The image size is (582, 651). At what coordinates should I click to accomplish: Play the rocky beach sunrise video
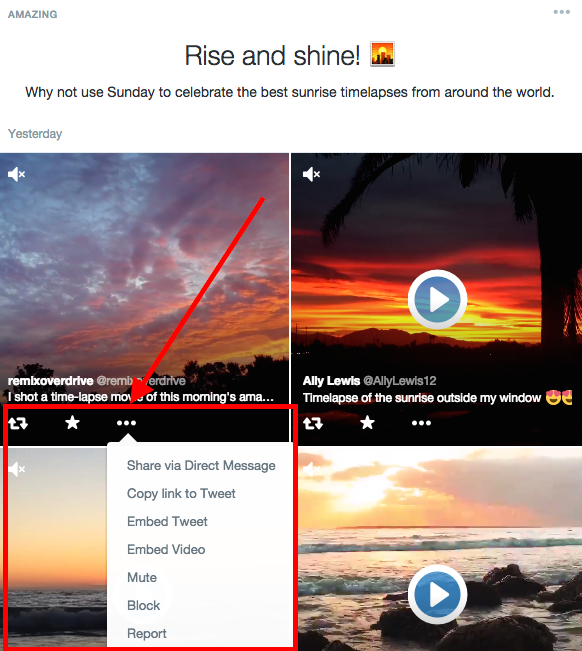(x=437, y=595)
